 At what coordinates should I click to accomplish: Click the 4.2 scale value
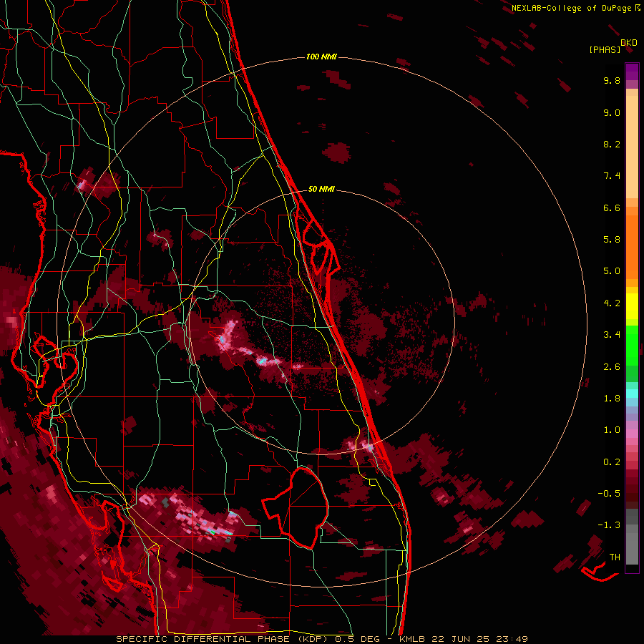tap(612, 303)
